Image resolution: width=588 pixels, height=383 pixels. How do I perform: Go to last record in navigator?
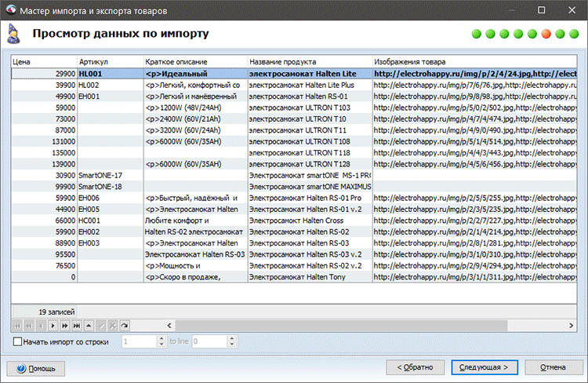coord(77,326)
